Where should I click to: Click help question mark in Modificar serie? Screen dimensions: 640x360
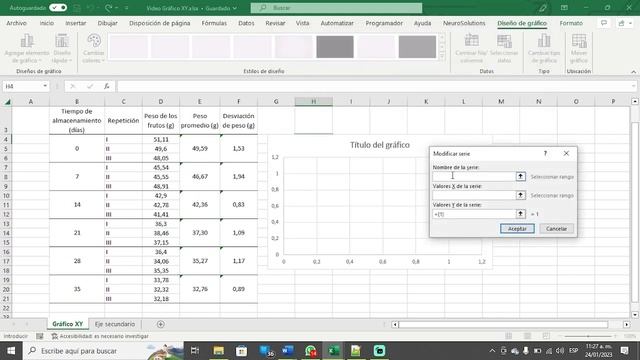[545, 153]
